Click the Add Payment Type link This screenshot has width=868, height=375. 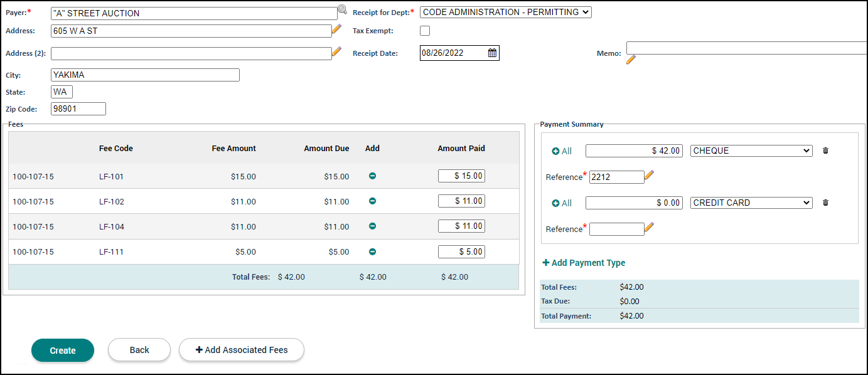click(x=584, y=263)
